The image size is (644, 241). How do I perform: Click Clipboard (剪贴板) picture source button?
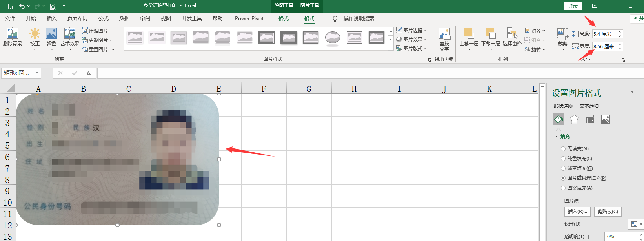608,212
